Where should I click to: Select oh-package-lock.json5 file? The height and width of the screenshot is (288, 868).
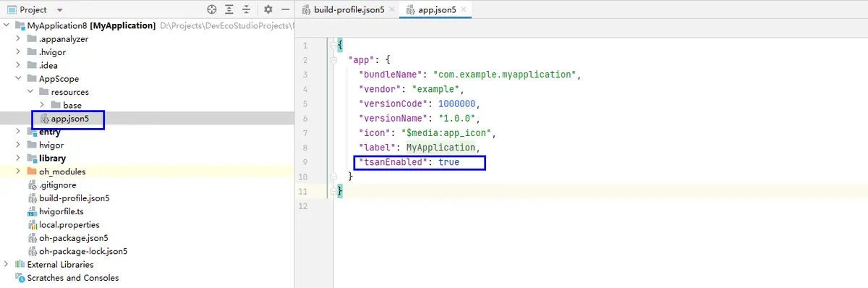pyautogui.click(x=83, y=251)
